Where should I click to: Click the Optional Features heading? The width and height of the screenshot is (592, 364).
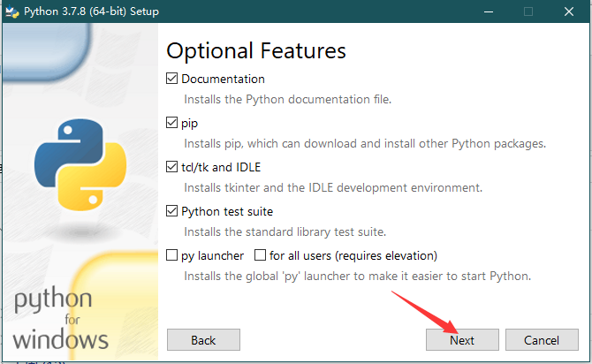pos(256,51)
